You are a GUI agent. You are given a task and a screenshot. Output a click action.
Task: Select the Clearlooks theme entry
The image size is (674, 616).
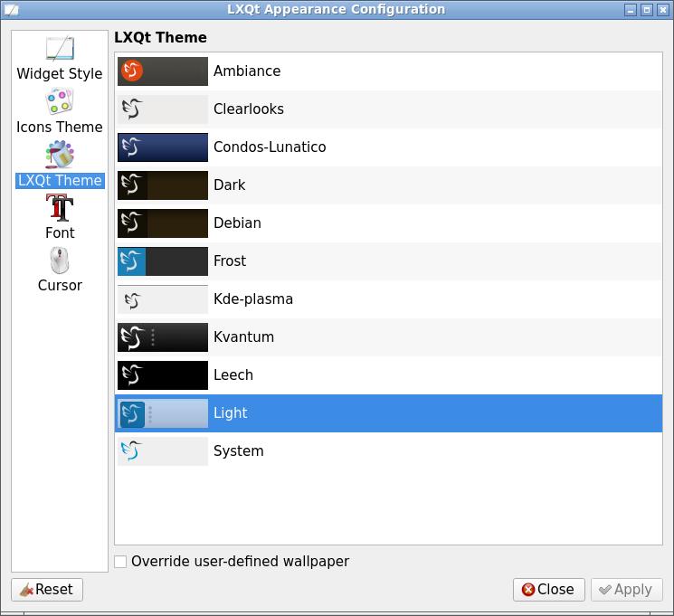click(249, 109)
